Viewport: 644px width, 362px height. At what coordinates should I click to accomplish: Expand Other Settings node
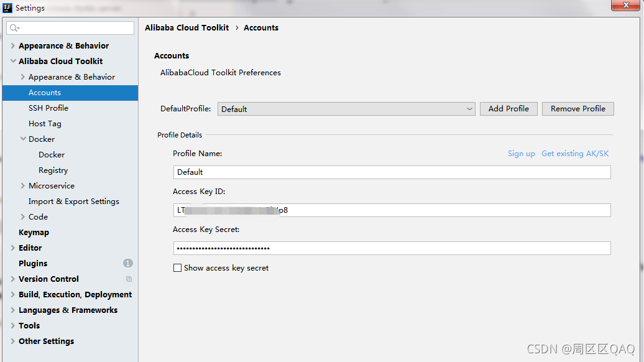pyautogui.click(x=12, y=341)
